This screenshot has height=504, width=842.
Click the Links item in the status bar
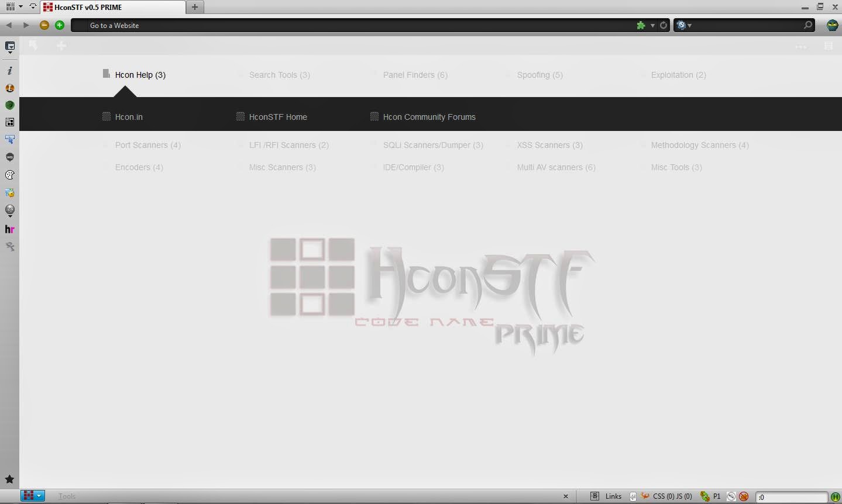tap(613, 496)
